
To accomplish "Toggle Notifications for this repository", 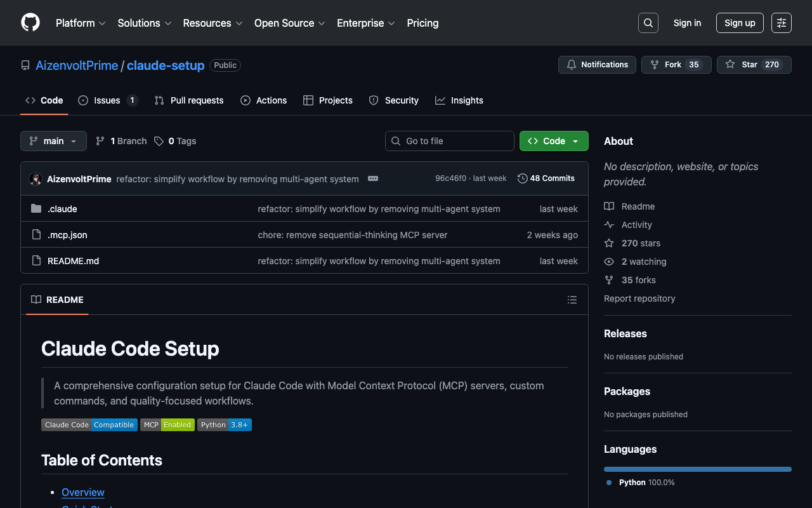I will [597, 65].
